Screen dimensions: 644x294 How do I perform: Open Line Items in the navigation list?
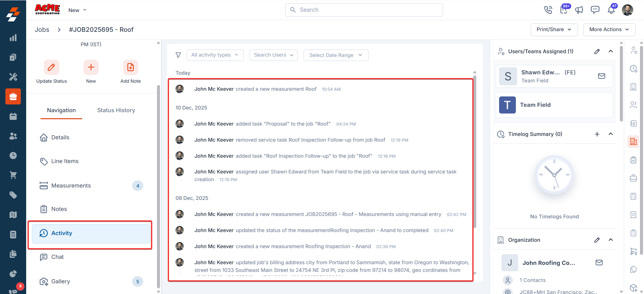pos(91,161)
